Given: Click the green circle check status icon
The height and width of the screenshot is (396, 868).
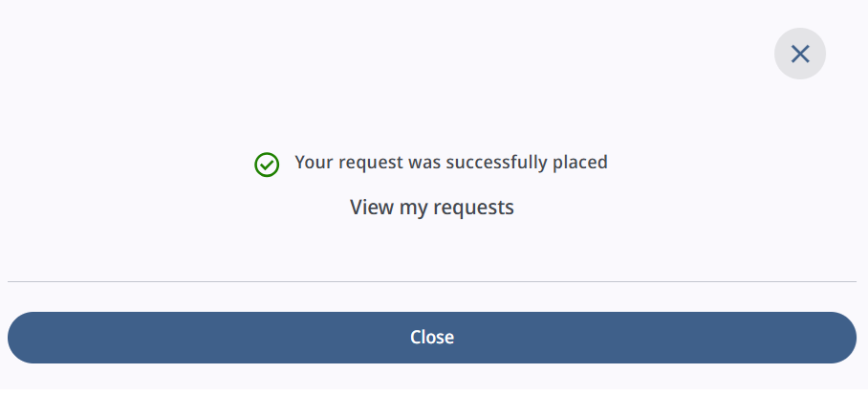Looking at the screenshot, I should coord(267,165).
